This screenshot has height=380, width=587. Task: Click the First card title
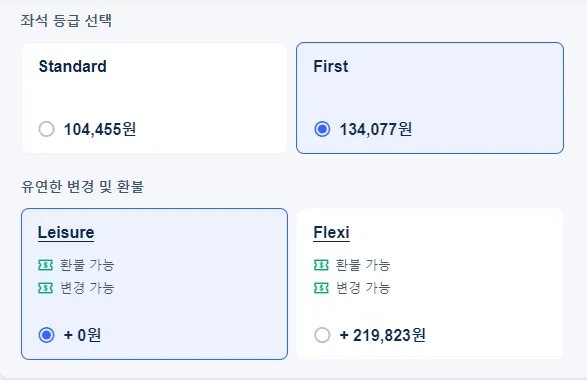[331, 66]
